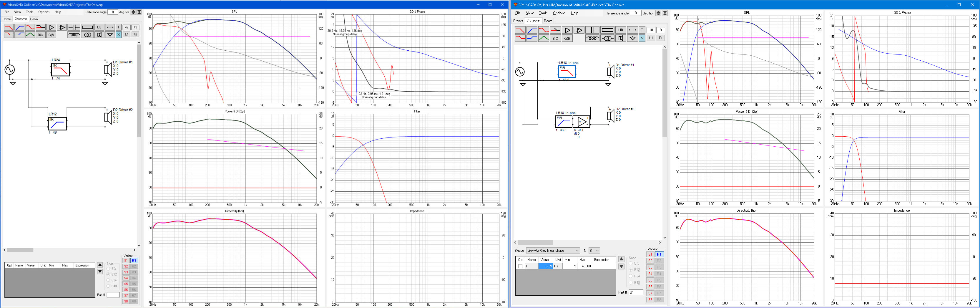Screen dimensions: 980x308
Task: Insert black/red step filter block, right window
Action: [556, 30]
